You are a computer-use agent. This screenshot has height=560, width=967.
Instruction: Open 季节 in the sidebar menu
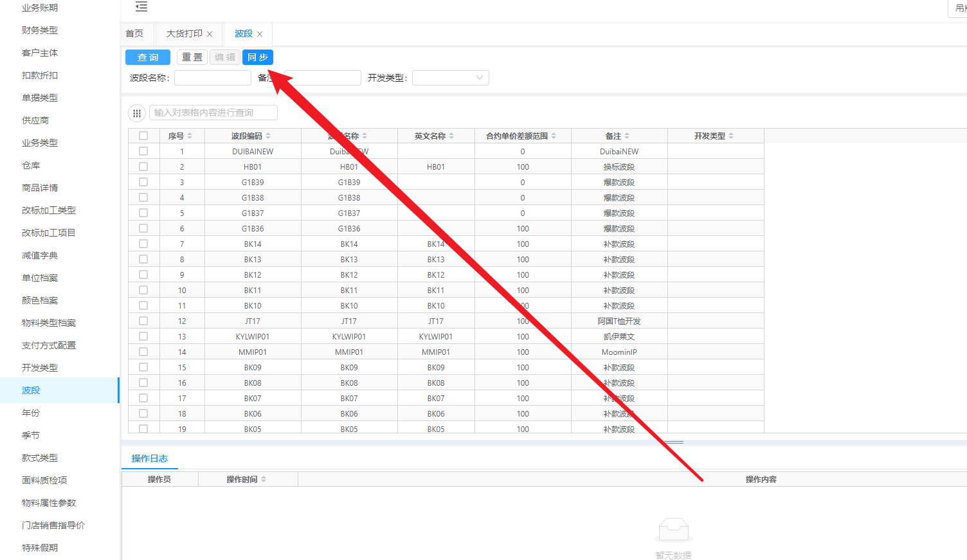point(31,435)
